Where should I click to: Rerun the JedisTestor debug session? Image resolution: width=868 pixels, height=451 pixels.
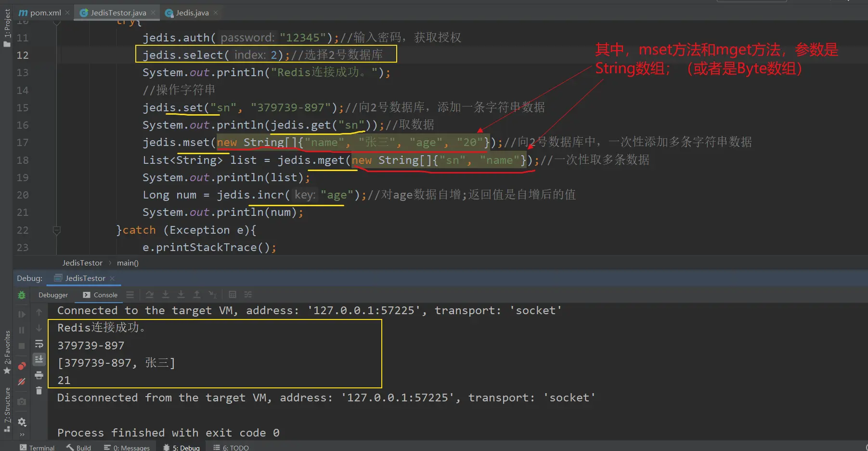tap(22, 295)
